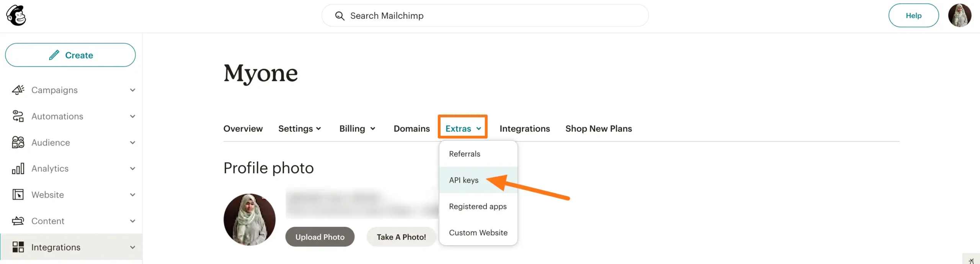This screenshot has width=980, height=264.
Task: Expand the Audience sidebar chevron
Action: click(132, 143)
